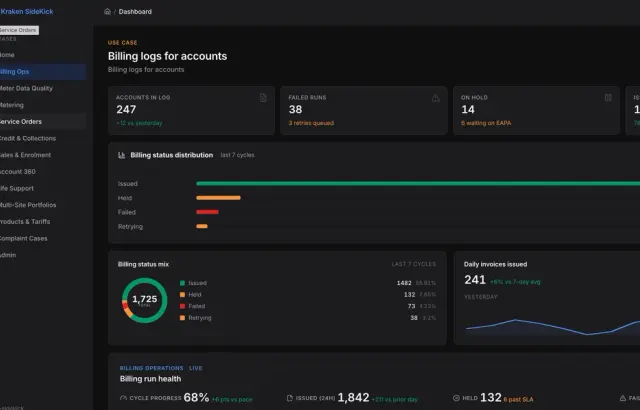Click the 38 Retrying count in status mix
Screen dimensions: 640x410
pyautogui.click(x=414, y=318)
